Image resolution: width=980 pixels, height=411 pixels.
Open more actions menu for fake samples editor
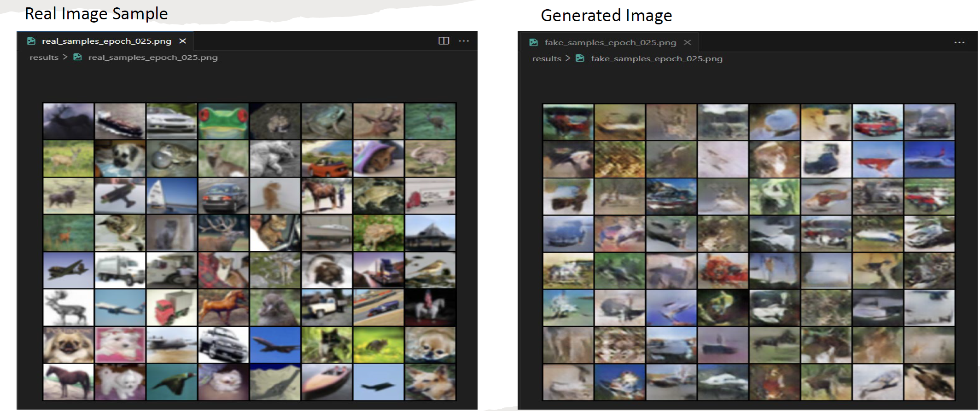(x=959, y=42)
